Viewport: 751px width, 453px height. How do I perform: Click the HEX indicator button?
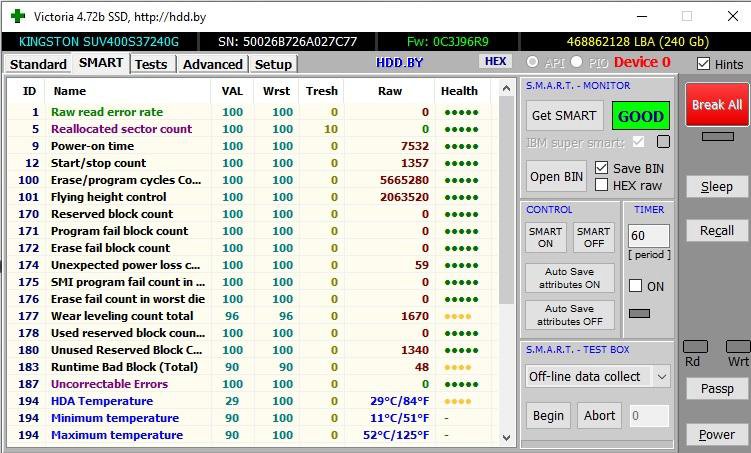click(494, 61)
